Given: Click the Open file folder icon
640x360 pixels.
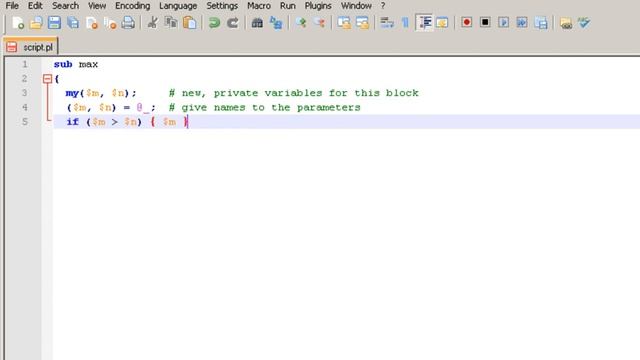Looking at the screenshot, I should [x=36, y=22].
